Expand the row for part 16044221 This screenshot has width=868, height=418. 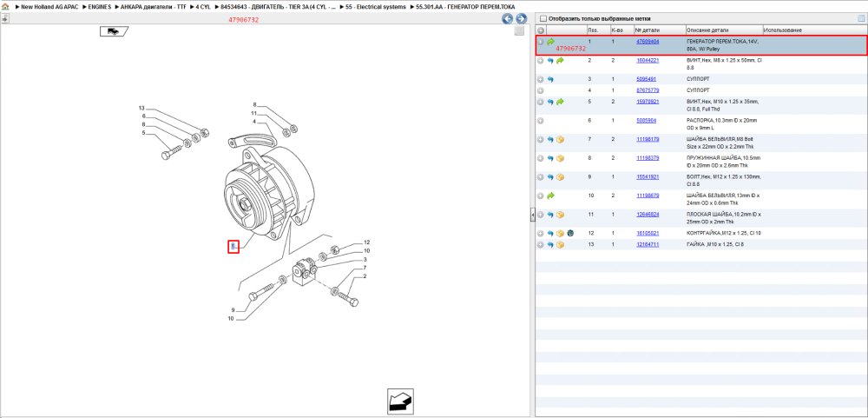[541, 60]
